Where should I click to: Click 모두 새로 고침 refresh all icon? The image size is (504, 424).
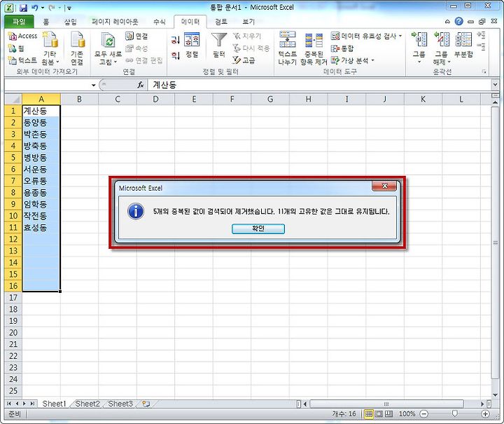pyautogui.click(x=108, y=48)
